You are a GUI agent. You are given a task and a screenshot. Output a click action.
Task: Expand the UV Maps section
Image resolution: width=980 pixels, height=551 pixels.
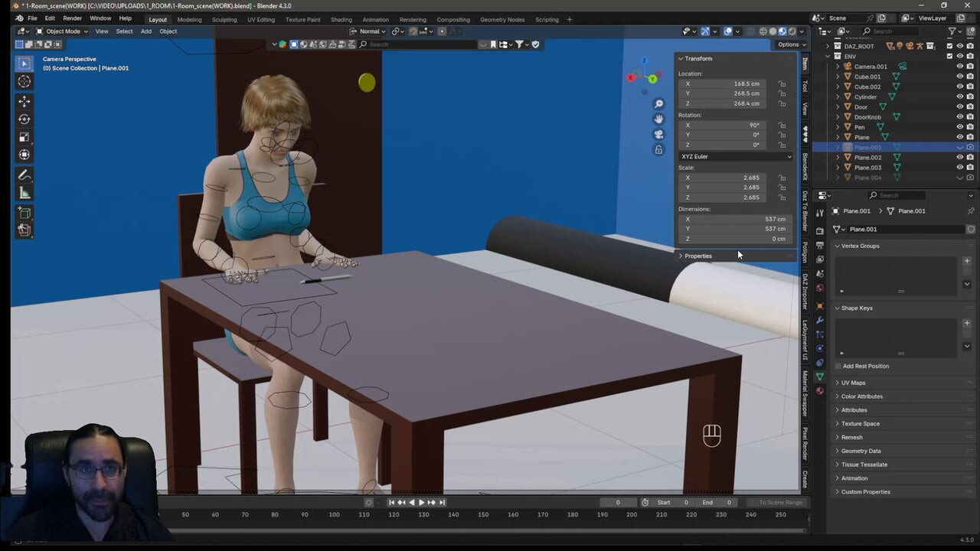[x=853, y=383]
